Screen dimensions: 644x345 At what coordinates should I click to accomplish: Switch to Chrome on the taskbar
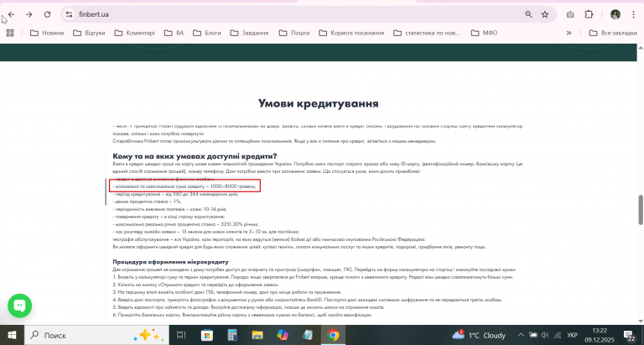pos(333,335)
